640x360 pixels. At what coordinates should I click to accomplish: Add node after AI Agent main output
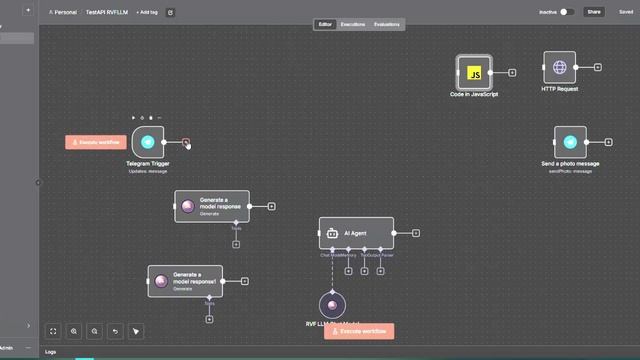(x=416, y=233)
